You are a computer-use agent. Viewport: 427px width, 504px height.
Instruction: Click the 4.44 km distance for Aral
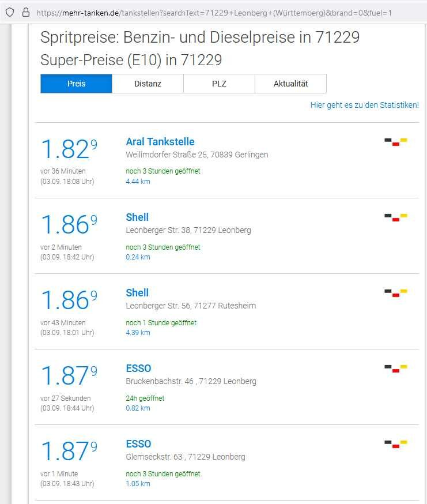click(x=138, y=182)
